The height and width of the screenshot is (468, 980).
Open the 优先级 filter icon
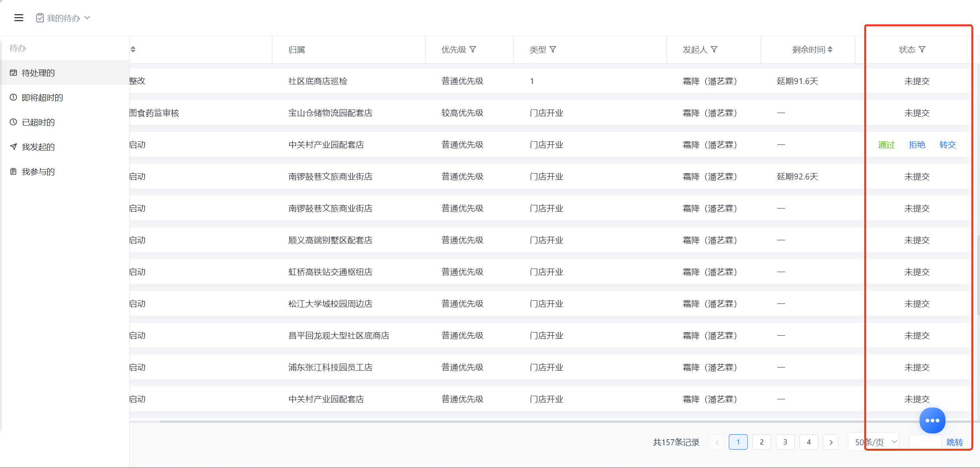(473, 49)
